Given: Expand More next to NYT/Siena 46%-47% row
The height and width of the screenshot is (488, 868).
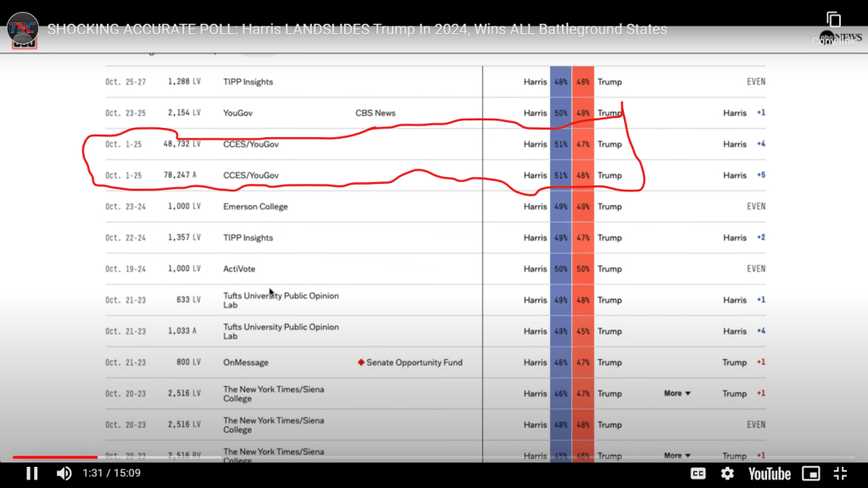Looking at the screenshot, I should tap(676, 393).
